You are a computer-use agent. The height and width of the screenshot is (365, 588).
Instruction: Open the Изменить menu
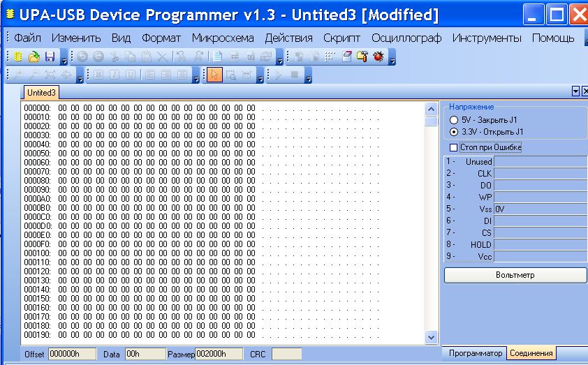[76, 38]
